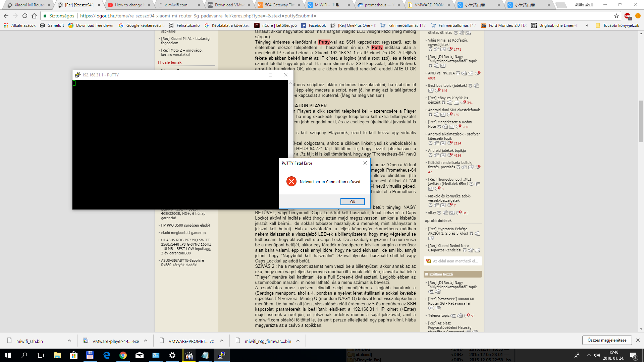
Task: Click Összes megjelenítése downloads button
Action: 607,340
